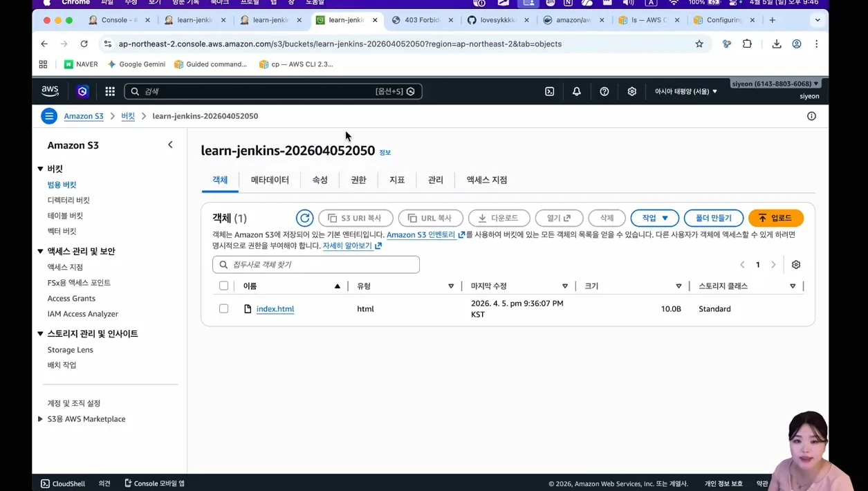Open the notifications bell
The width and height of the screenshot is (868, 491).
(577, 91)
